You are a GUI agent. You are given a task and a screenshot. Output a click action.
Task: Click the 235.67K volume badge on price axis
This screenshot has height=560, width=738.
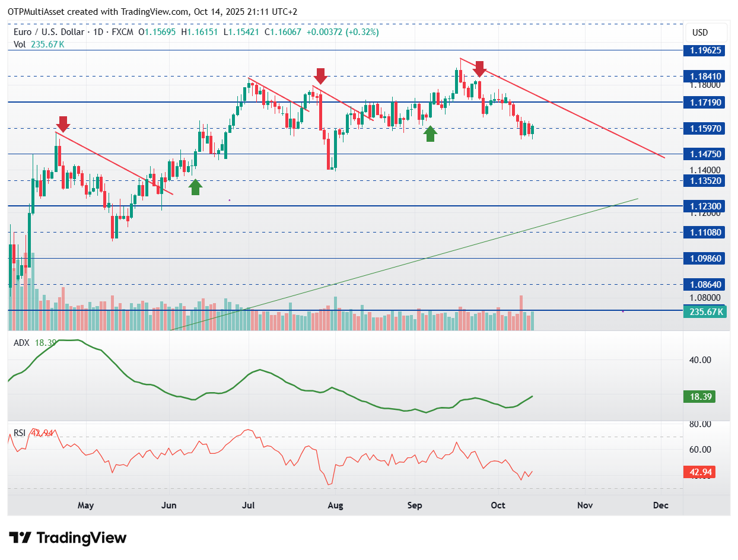[705, 311]
